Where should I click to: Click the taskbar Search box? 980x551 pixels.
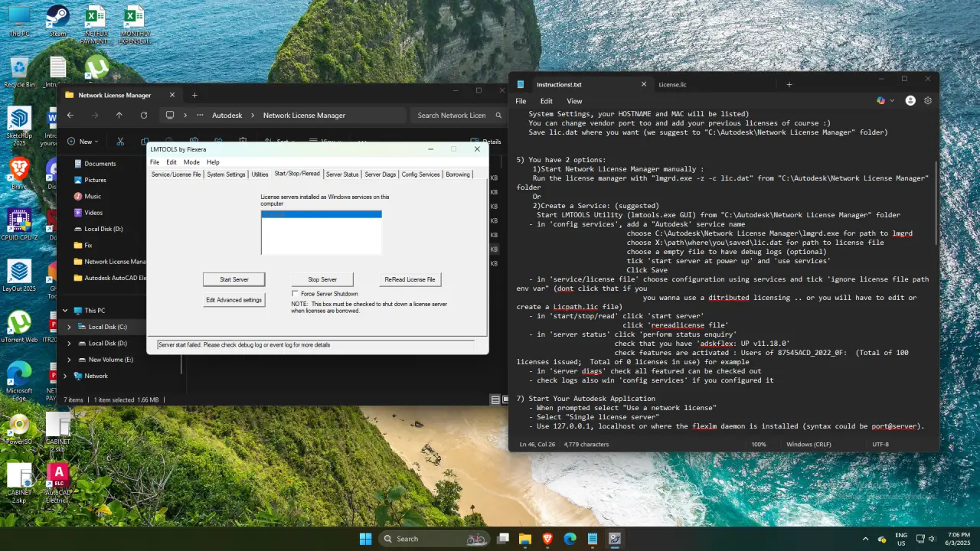pyautogui.click(x=434, y=539)
